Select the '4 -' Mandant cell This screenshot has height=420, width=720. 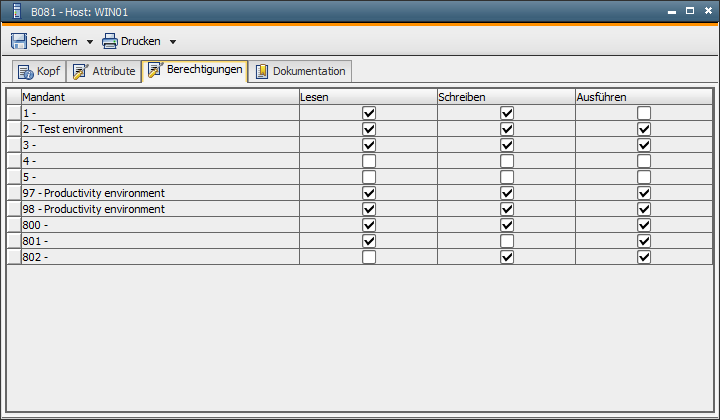tap(160, 161)
